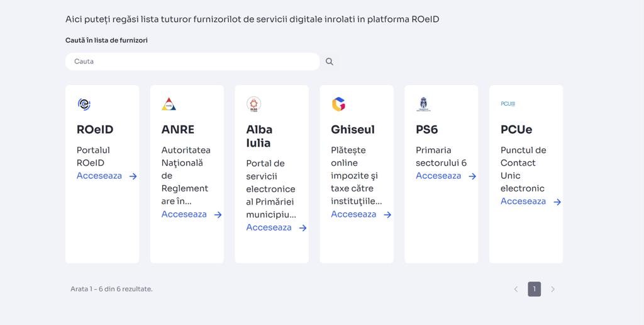Open the Ghiseul Acceseaza link

[353, 214]
